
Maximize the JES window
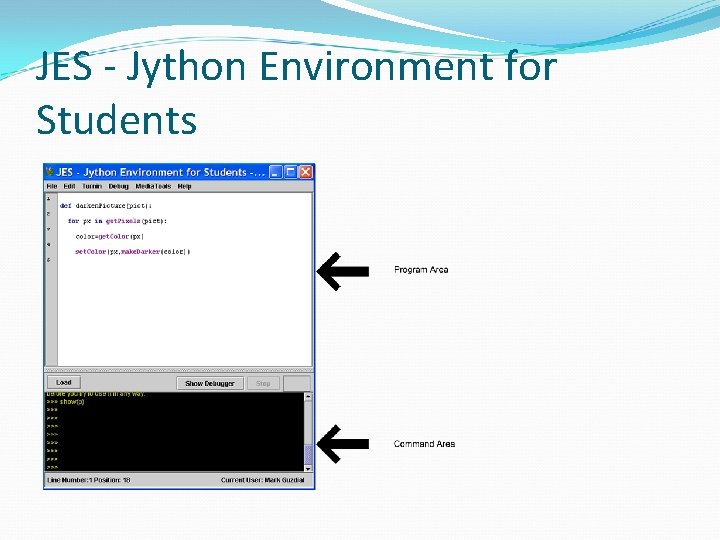290,172
